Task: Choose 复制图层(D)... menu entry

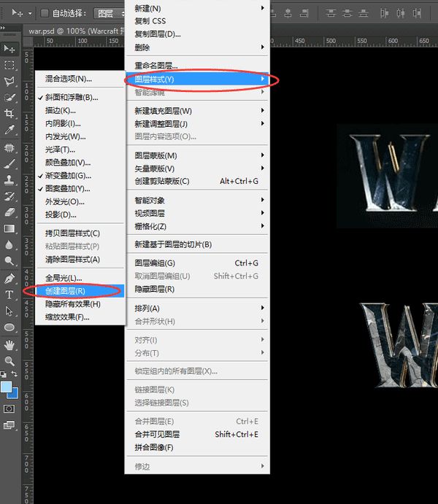Action: [197, 34]
